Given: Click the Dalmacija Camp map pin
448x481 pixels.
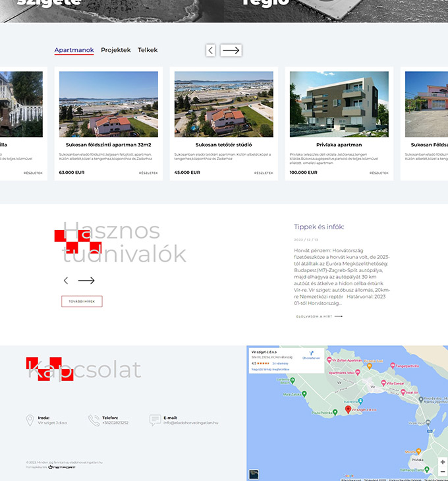Looking at the screenshot, I should coord(426,469).
